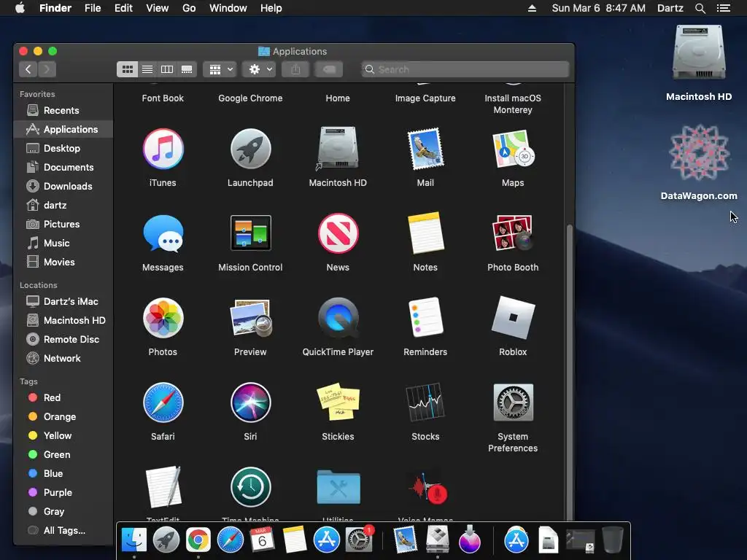The height and width of the screenshot is (560, 747).
Task: Select the Safari app in Applications window
Action: (163, 402)
